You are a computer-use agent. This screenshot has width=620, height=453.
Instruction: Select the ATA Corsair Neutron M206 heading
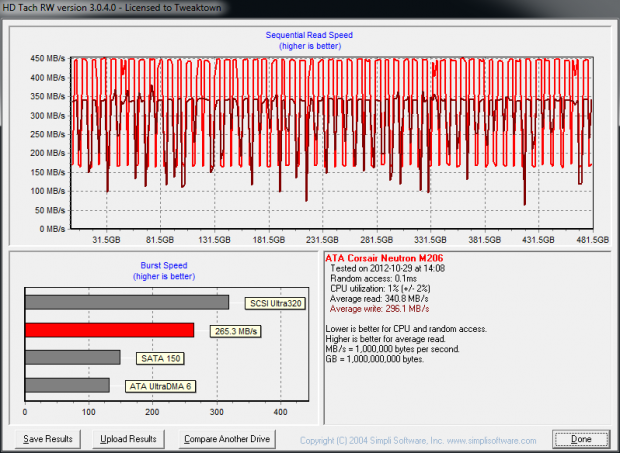pos(384,258)
